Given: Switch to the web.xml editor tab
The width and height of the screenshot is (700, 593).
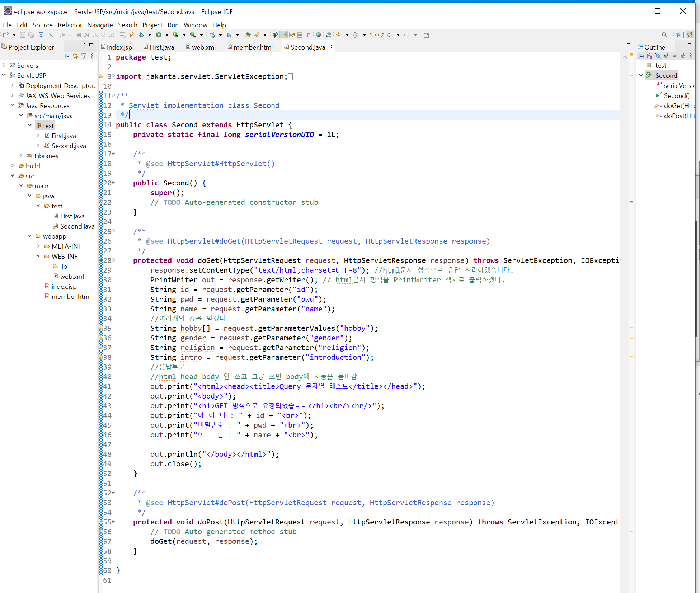Looking at the screenshot, I should 201,47.
